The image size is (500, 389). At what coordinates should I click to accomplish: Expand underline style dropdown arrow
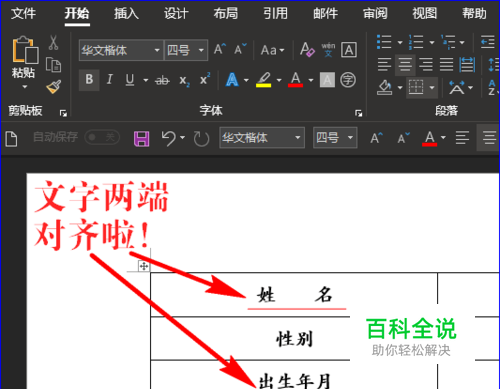tap(146, 80)
